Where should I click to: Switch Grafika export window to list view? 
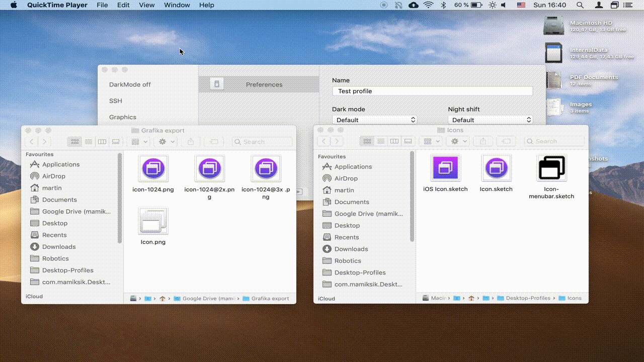click(x=89, y=142)
